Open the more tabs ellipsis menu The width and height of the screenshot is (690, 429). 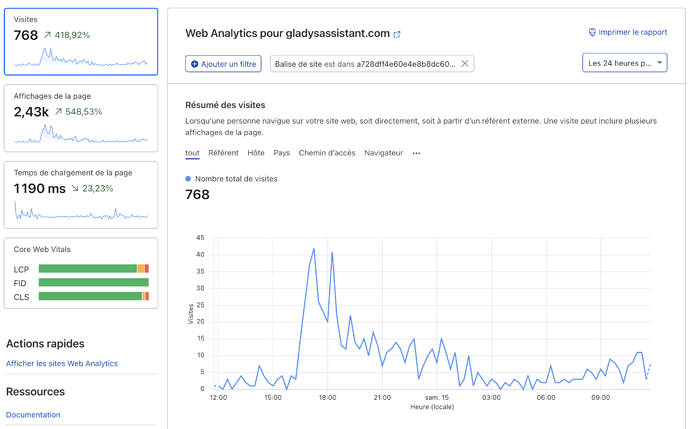pyautogui.click(x=416, y=153)
